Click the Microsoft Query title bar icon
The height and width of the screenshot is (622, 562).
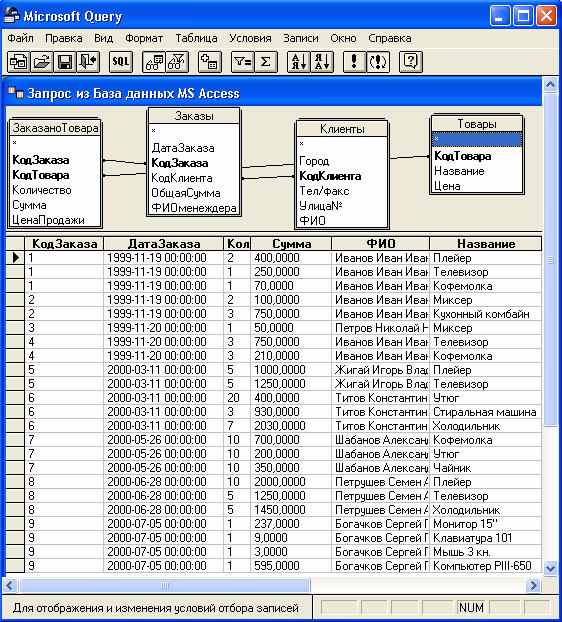(x=11, y=16)
